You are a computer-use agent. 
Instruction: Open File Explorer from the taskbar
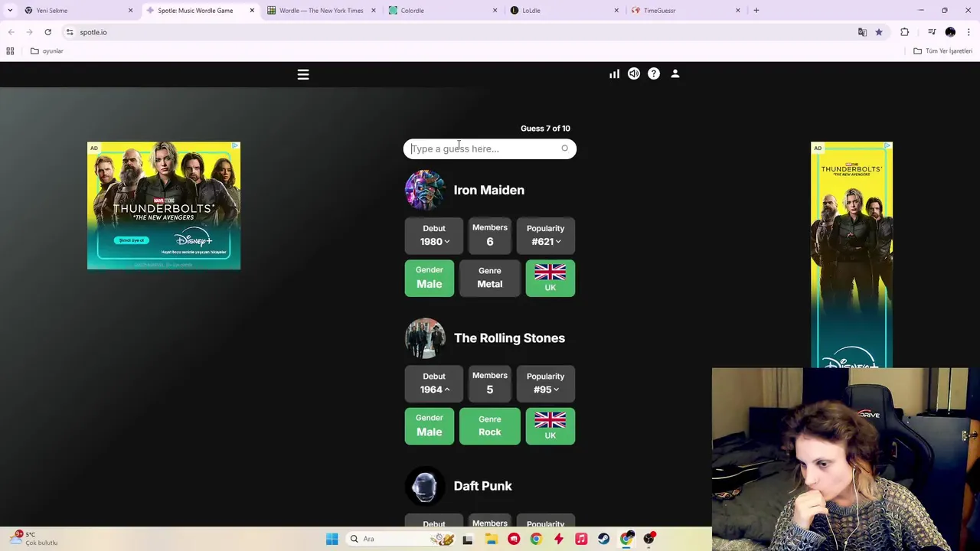491,539
